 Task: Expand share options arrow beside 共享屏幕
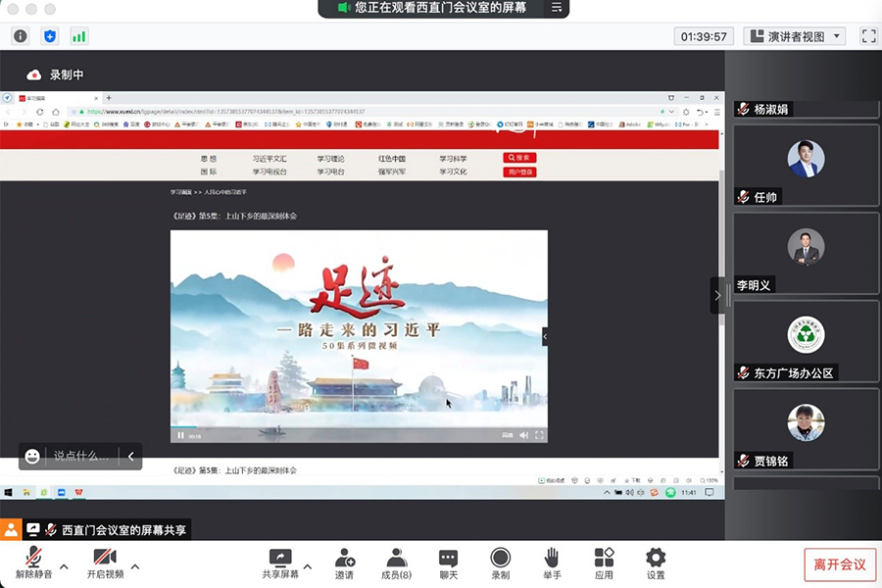coord(308,566)
